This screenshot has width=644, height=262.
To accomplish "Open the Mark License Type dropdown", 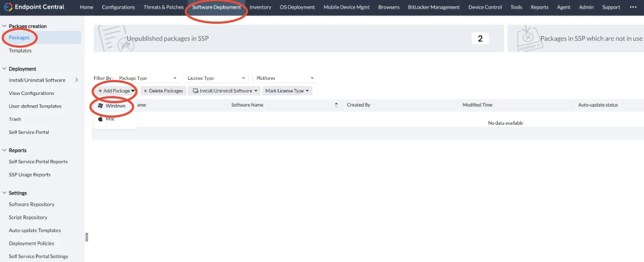I will pos(287,91).
